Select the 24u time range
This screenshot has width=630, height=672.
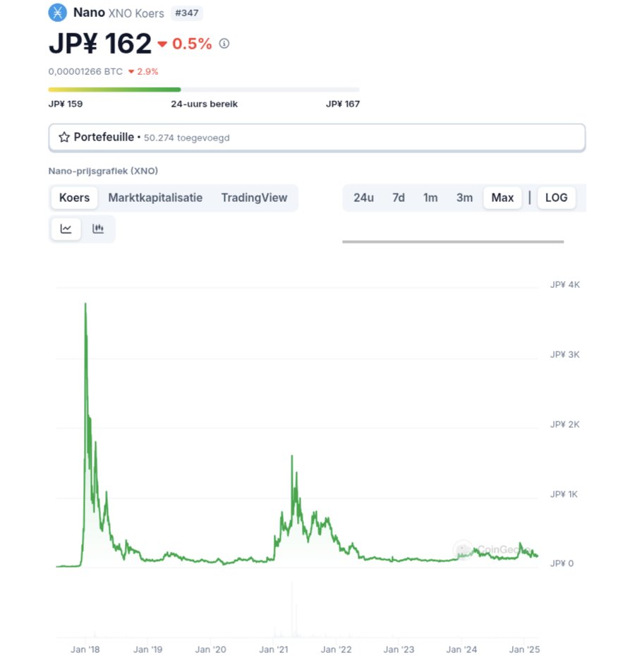pos(363,198)
